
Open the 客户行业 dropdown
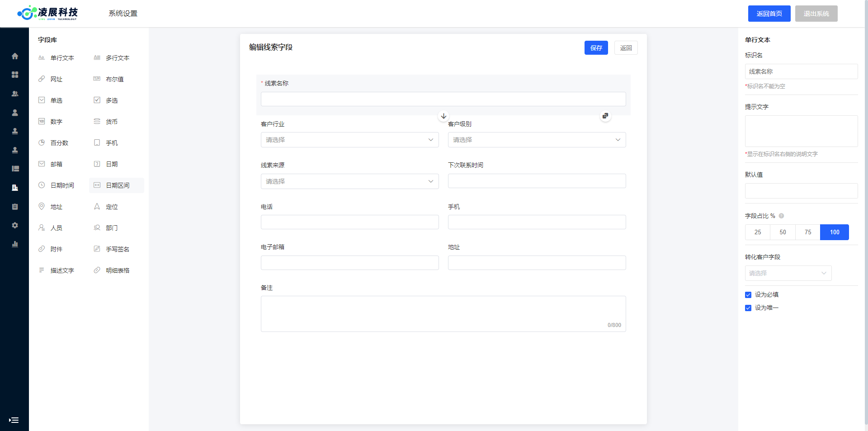pyautogui.click(x=350, y=140)
